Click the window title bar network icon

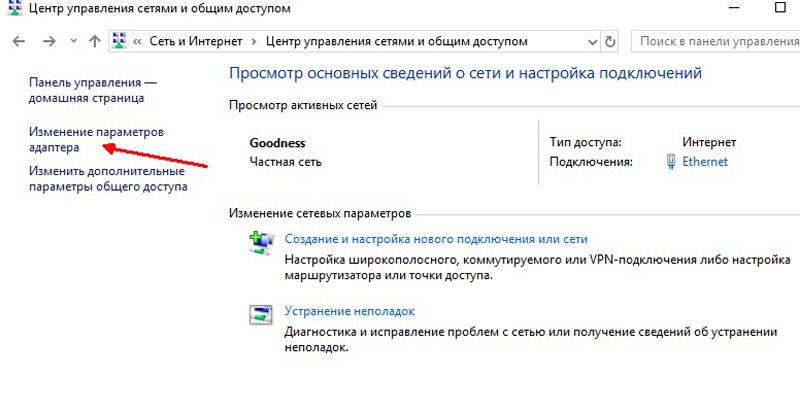15,7
